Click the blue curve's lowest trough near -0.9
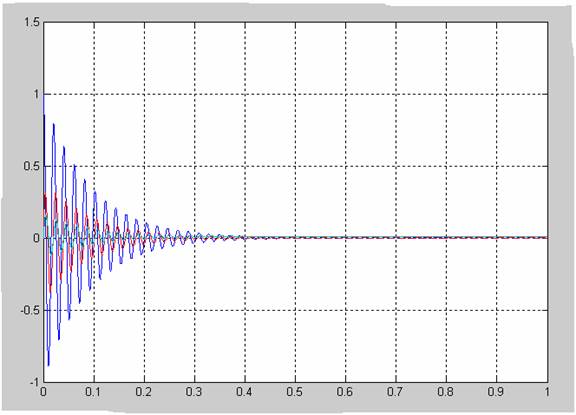The image size is (576, 415). (x=48, y=364)
